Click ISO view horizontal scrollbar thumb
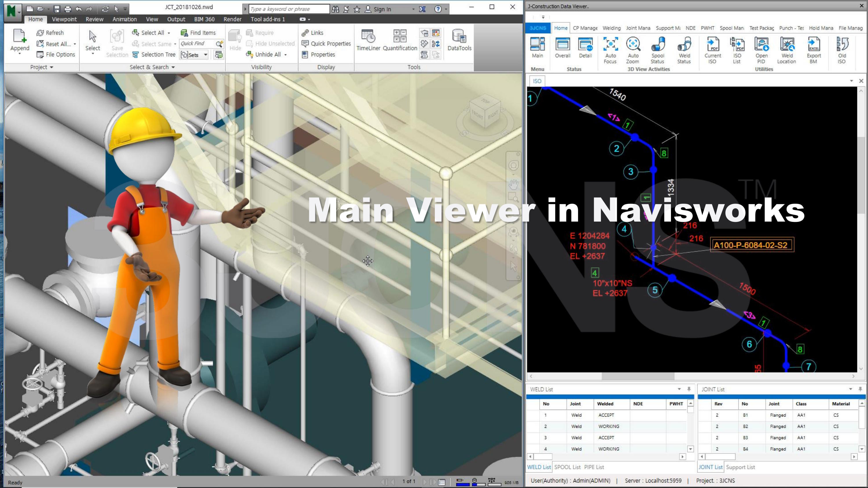The image size is (868, 488). [638, 376]
